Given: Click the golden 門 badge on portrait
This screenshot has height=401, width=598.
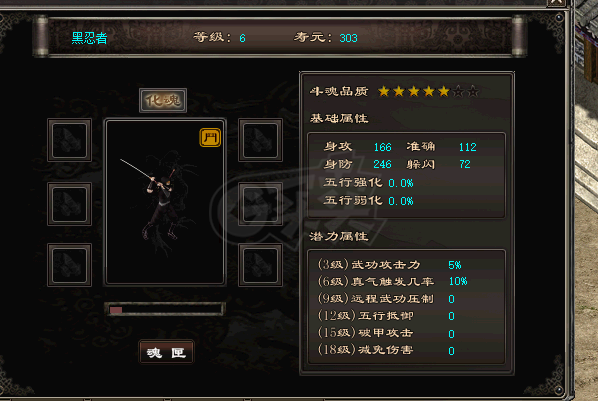Looking at the screenshot, I should [210, 137].
